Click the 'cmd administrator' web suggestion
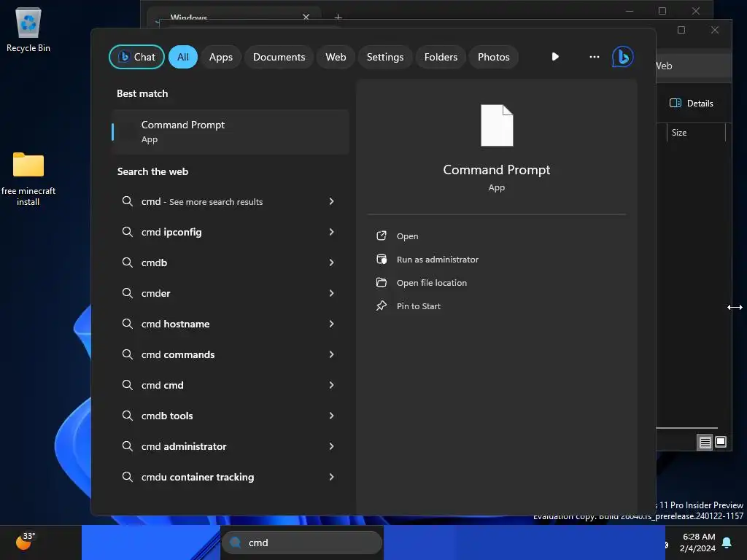The width and height of the screenshot is (747, 560). point(231,446)
